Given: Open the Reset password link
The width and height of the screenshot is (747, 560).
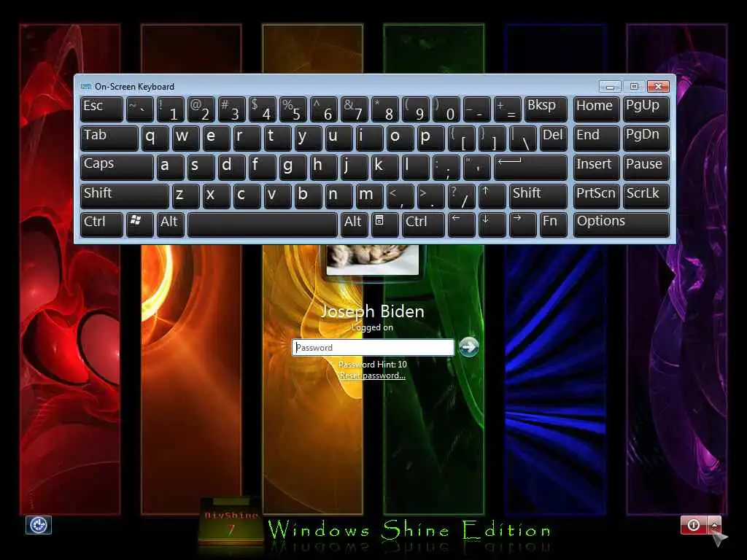Looking at the screenshot, I should click(x=373, y=376).
